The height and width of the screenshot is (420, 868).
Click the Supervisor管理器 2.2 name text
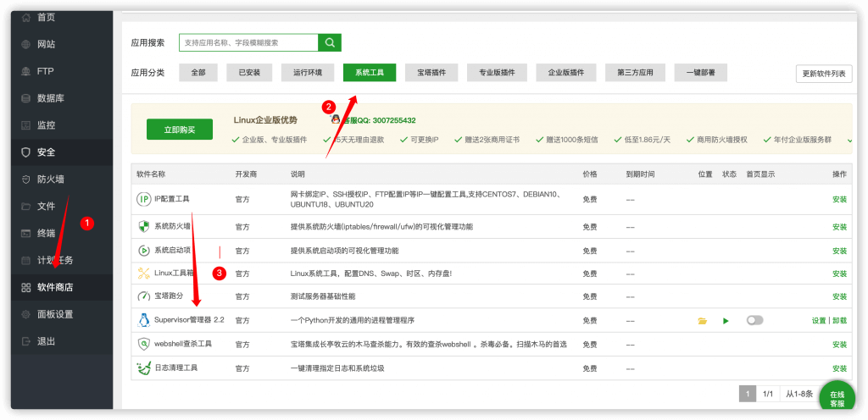(x=189, y=320)
